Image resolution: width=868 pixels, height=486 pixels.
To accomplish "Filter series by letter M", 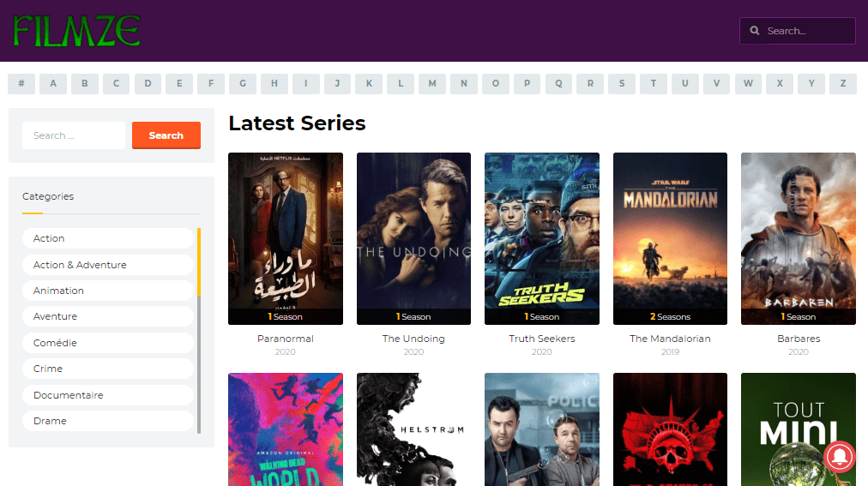I will pos(432,83).
